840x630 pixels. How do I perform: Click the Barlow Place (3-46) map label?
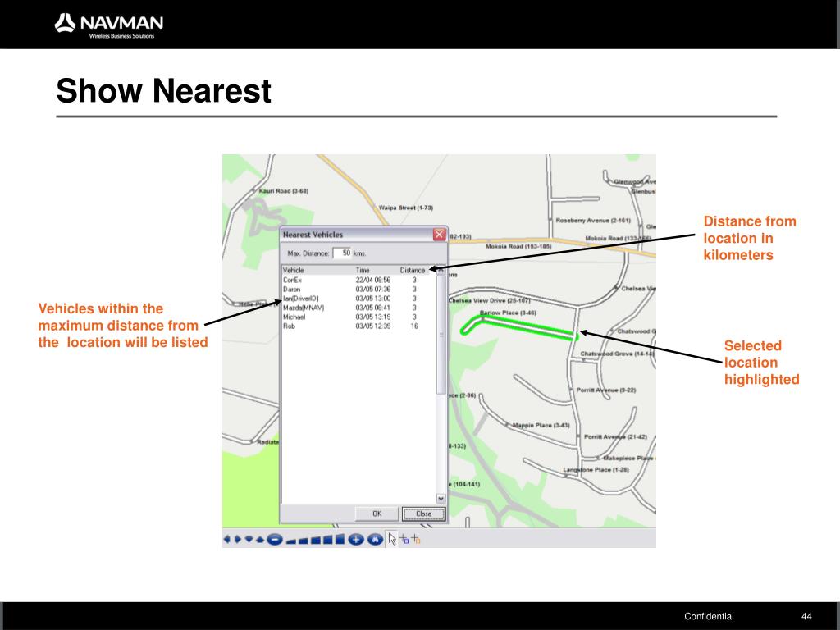point(508,313)
